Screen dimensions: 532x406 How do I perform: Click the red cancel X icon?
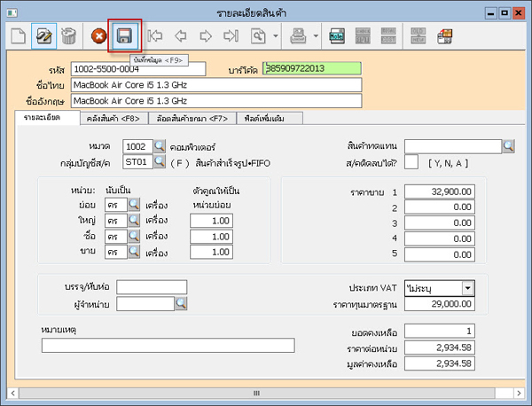[x=99, y=36]
